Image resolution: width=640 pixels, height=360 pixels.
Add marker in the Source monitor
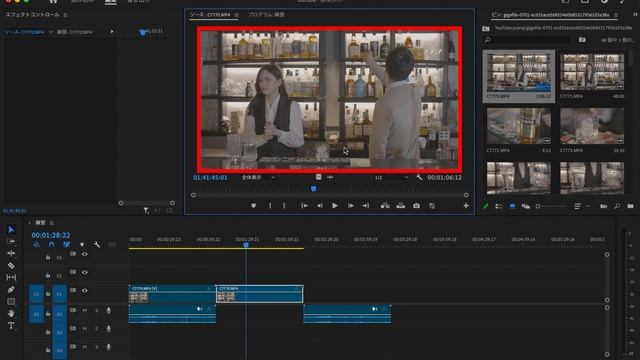coord(253,206)
